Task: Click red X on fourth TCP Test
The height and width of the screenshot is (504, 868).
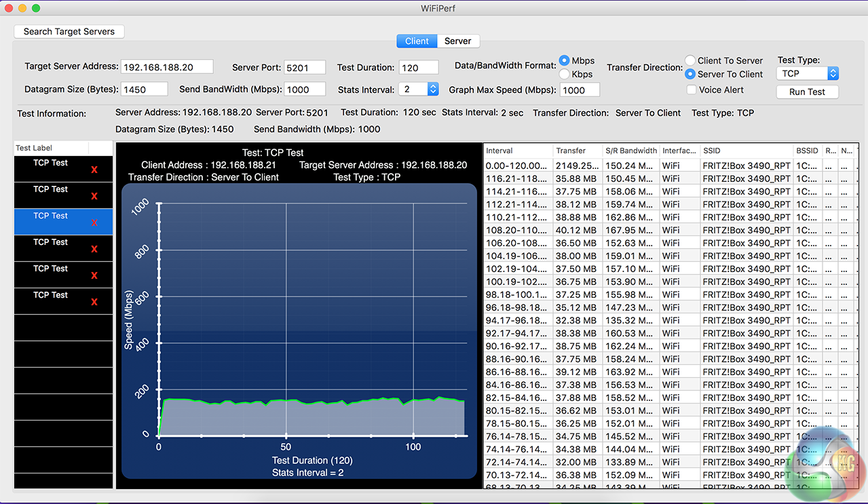Action: click(94, 249)
